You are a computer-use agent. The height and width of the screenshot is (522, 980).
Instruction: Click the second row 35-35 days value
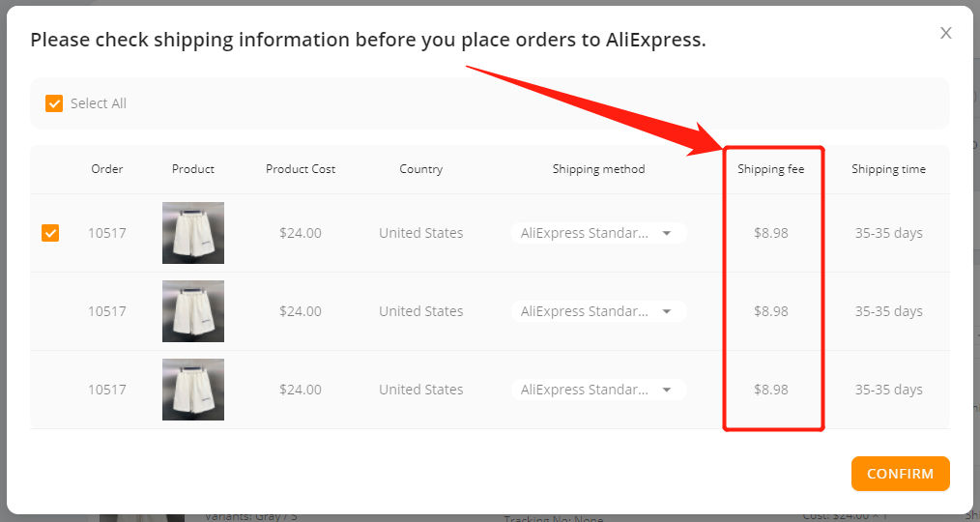tap(889, 311)
